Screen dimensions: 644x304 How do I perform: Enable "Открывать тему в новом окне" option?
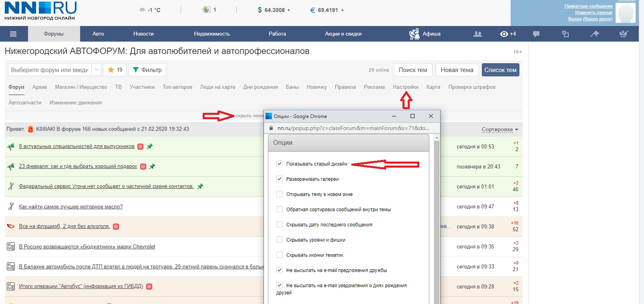coord(280,194)
